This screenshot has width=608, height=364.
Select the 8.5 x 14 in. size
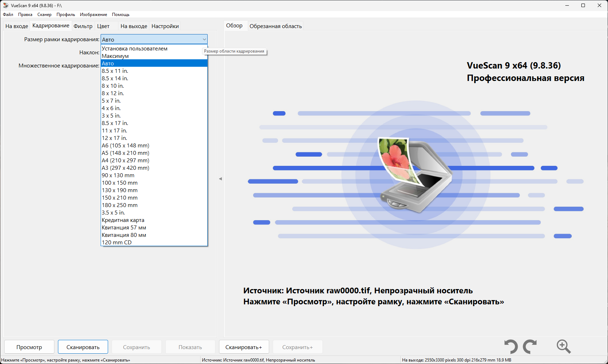click(x=154, y=78)
